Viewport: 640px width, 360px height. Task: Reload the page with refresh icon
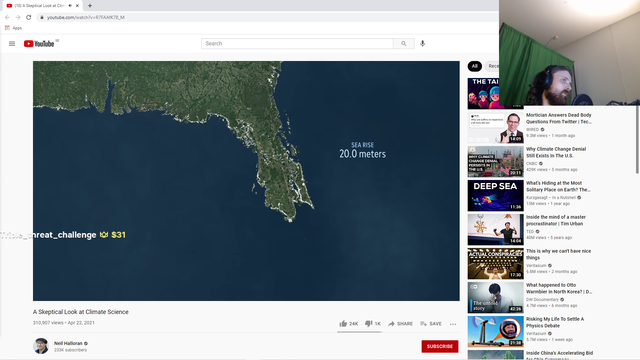[x=29, y=17]
